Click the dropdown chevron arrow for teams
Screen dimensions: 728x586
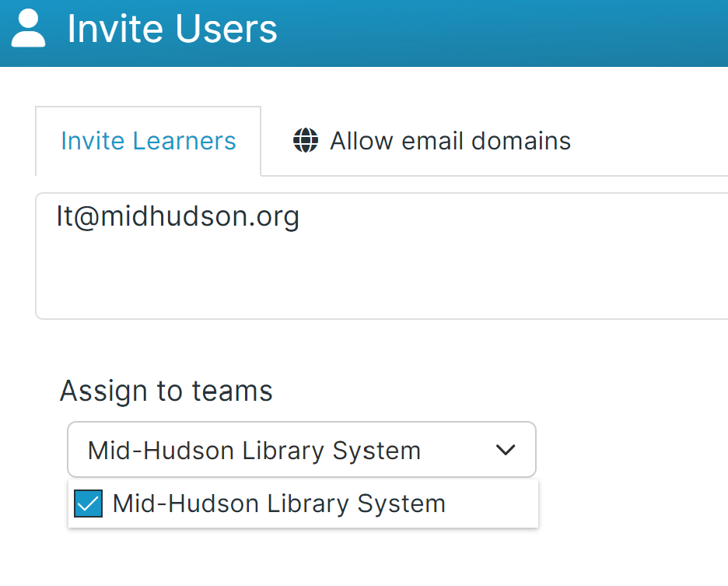coord(506,450)
